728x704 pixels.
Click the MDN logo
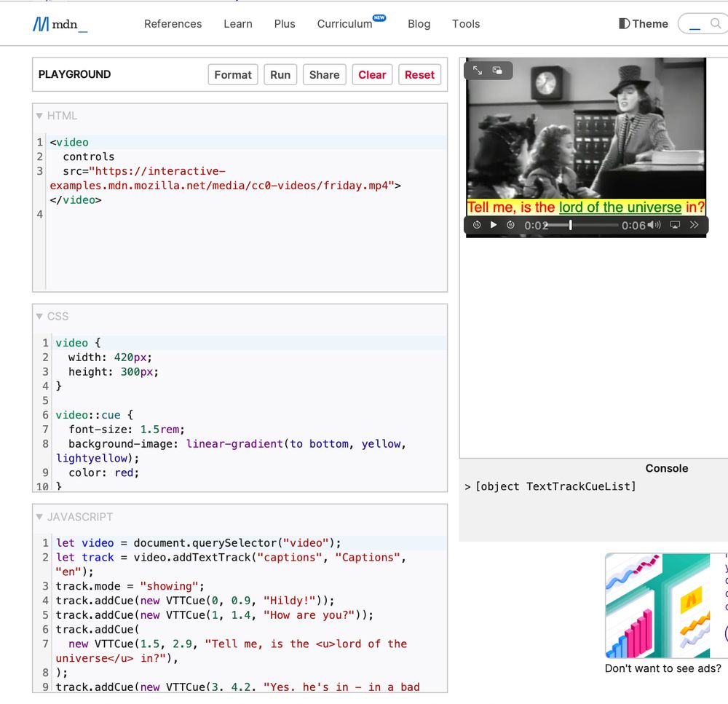tap(60, 24)
